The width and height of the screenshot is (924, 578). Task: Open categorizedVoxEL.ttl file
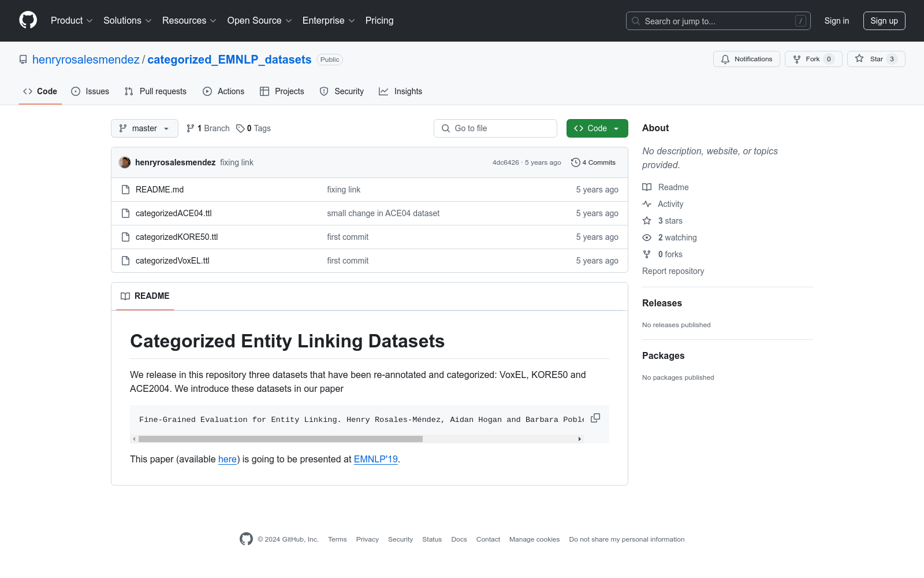coord(173,261)
